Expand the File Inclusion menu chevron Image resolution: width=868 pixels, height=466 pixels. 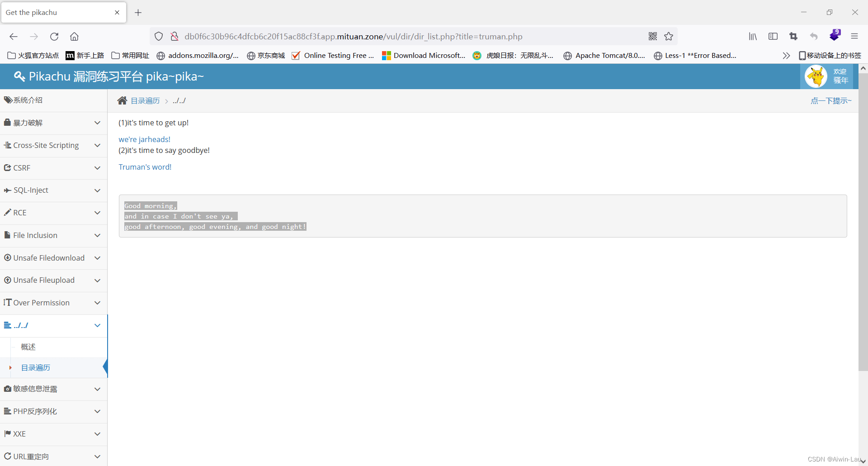pos(97,235)
